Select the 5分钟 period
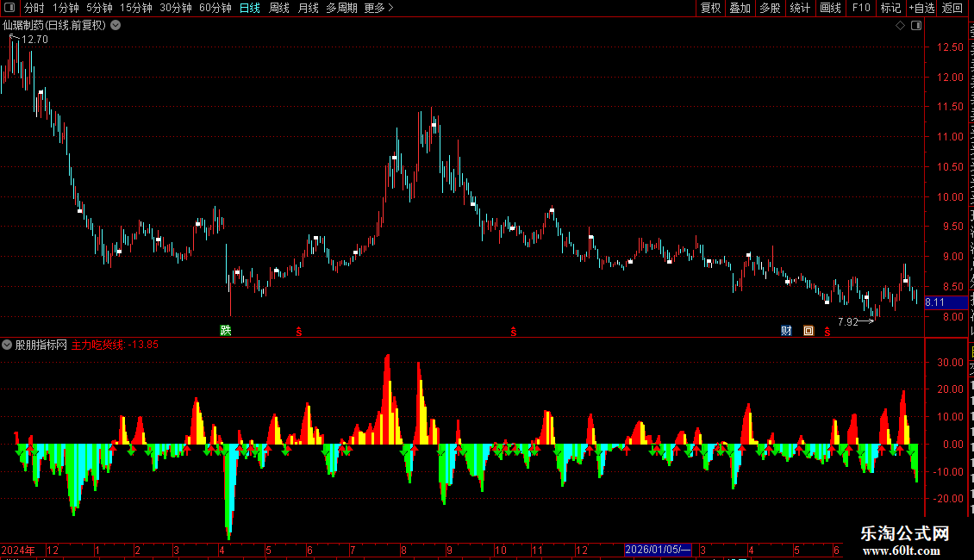Image resolution: width=974 pixels, height=560 pixels. (99, 8)
